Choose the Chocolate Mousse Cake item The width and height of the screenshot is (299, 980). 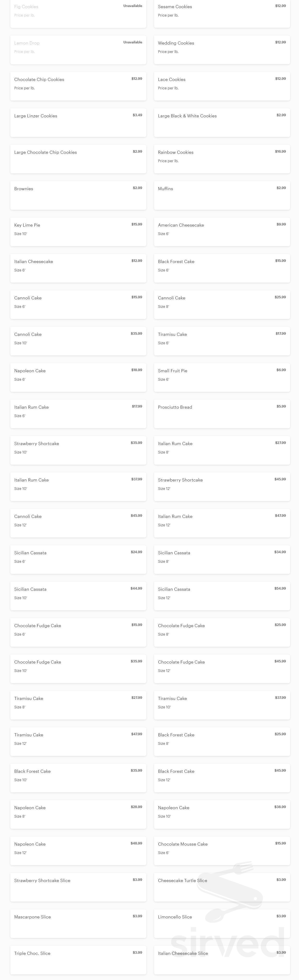tap(222, 851)
